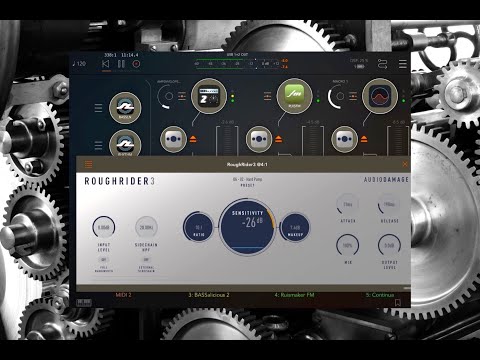480x360 pixels.
Task: Click the Attack knob
Action: pos(347,204)
